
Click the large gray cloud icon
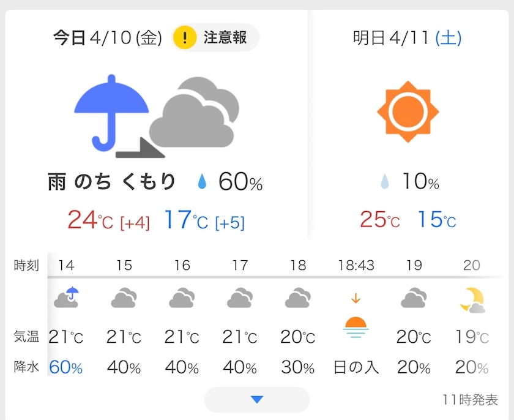(195, 112)
